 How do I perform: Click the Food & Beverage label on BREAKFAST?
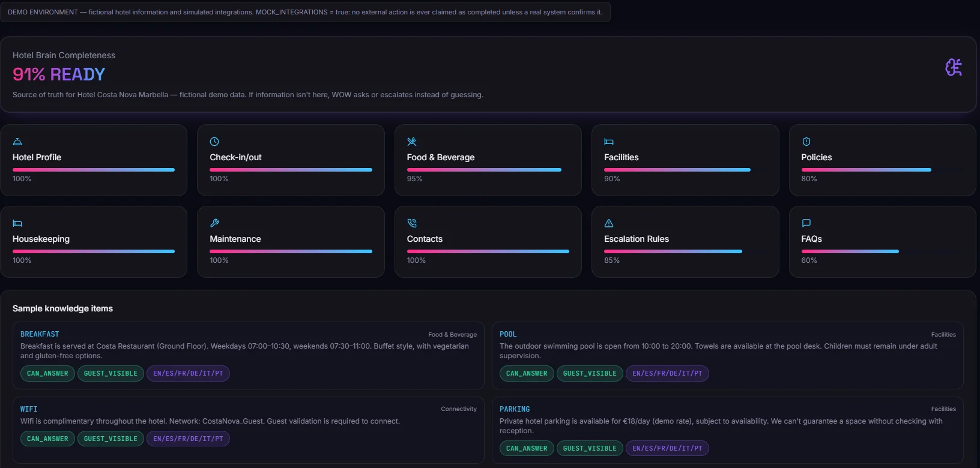tap(452, 335)
